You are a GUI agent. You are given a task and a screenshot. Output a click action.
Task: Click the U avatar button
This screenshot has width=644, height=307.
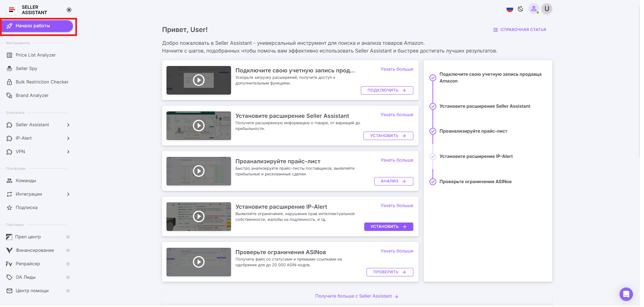[x=547, y=9]
